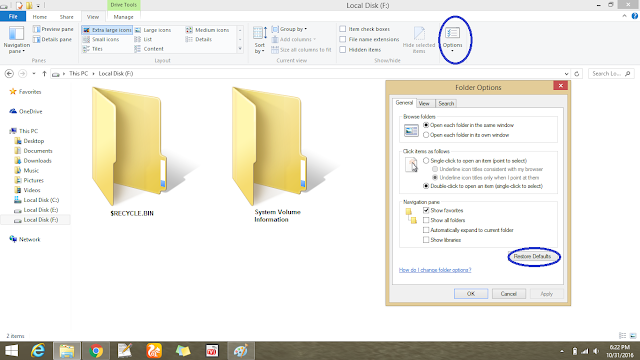This screenshot has height=360, width=640.
Task: Open Paint from the taskbar
Action: [x=240, y=351]
